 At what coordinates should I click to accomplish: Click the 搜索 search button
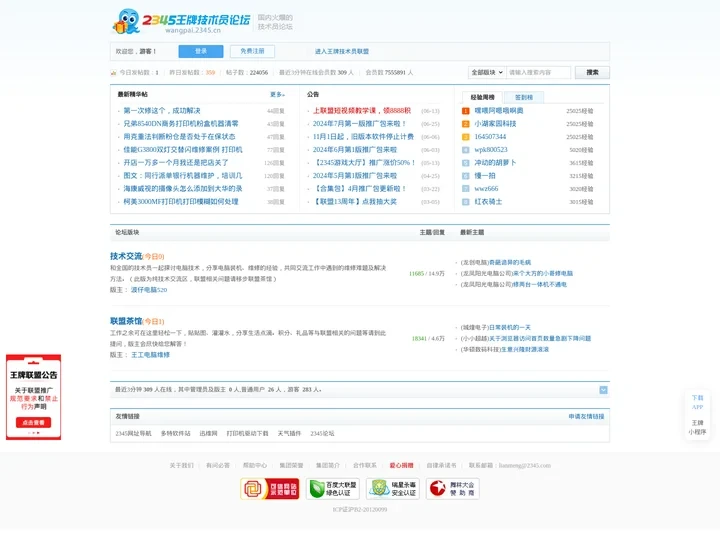click(592, 72)
